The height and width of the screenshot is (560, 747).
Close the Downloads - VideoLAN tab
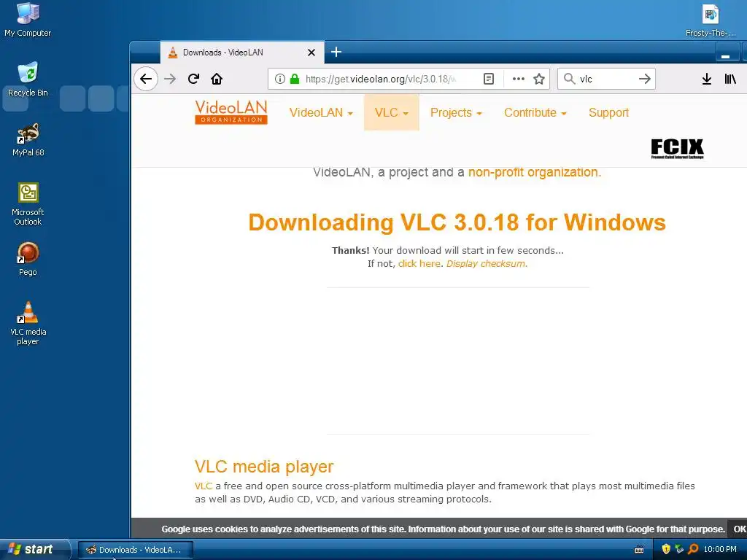pyautogui.click(x=311, y=52)
